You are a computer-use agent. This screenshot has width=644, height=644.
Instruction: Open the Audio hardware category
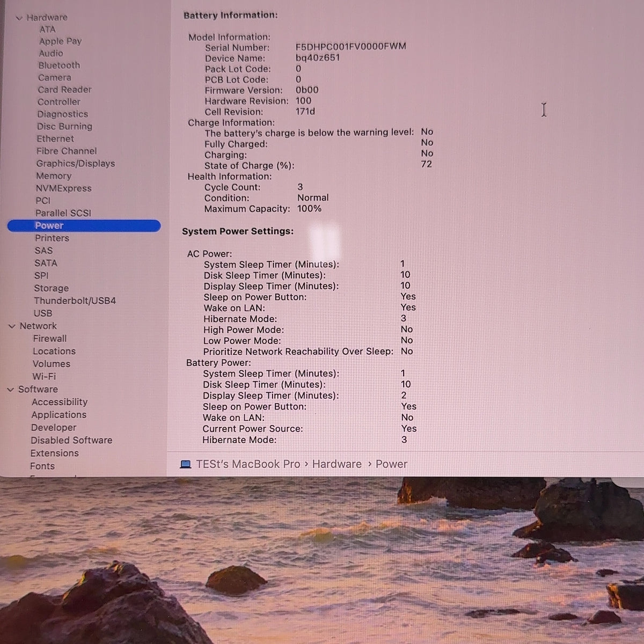click(x=51, y=53)
